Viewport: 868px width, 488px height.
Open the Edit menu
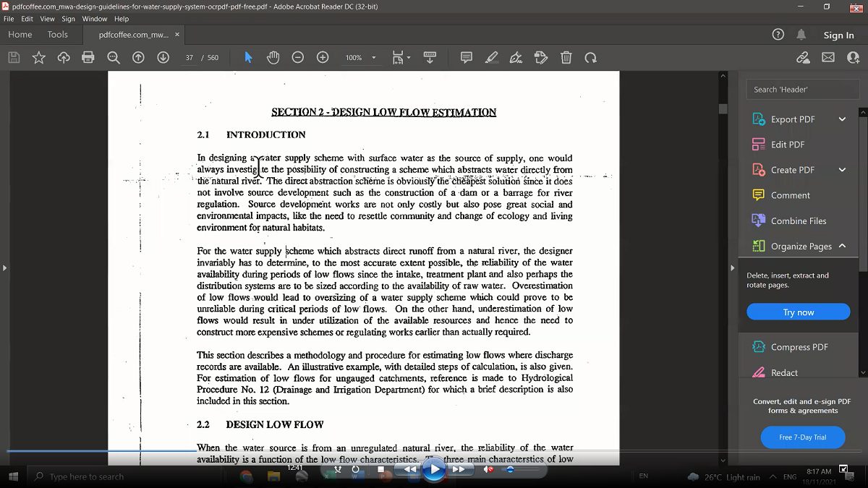click(x=27, y=19)
